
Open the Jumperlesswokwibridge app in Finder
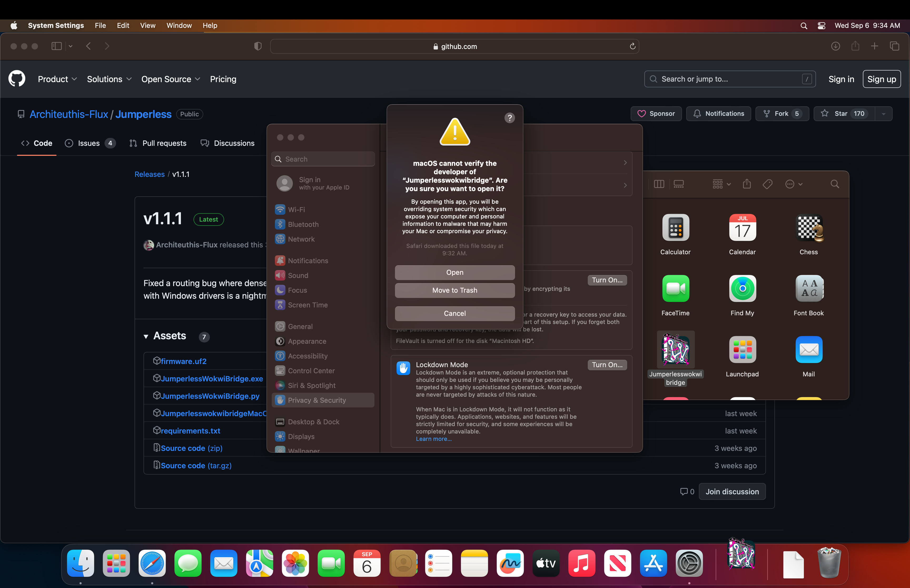point(675,350)
